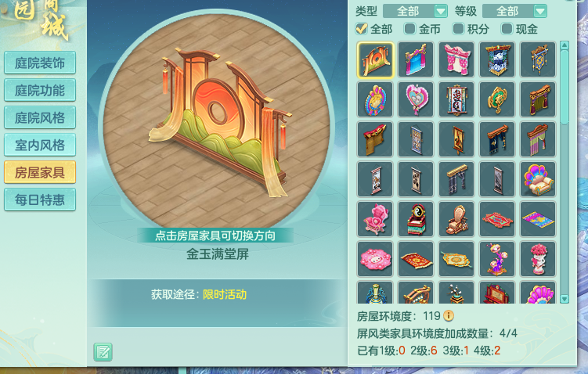Pick the pink pig-face rug item

(375, 259)
